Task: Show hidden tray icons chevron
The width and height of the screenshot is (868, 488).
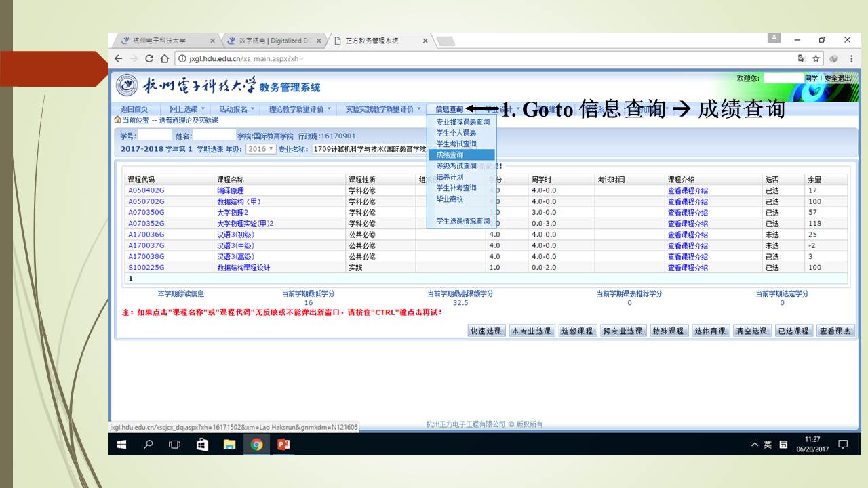Action: (x=755, y=445)
